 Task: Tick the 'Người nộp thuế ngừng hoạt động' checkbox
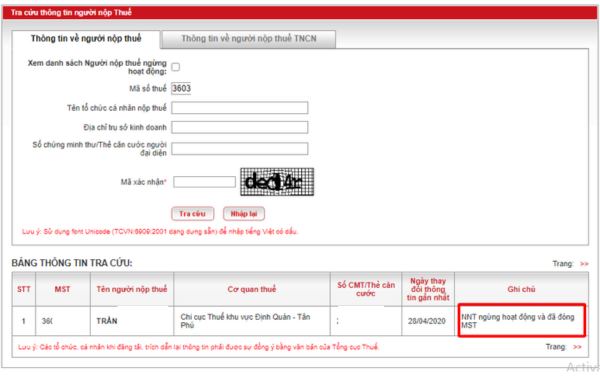tap(176, 67)
